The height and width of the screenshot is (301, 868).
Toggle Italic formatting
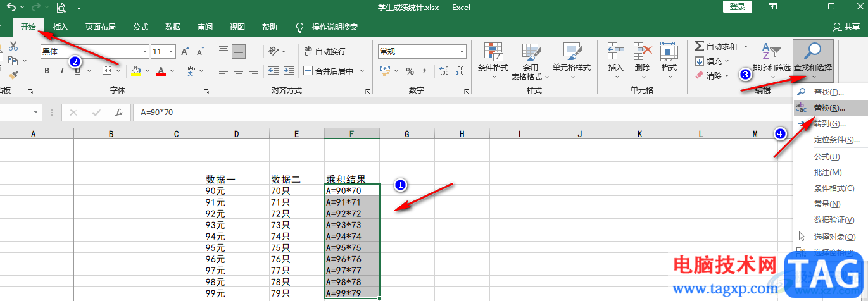(62, 71)
